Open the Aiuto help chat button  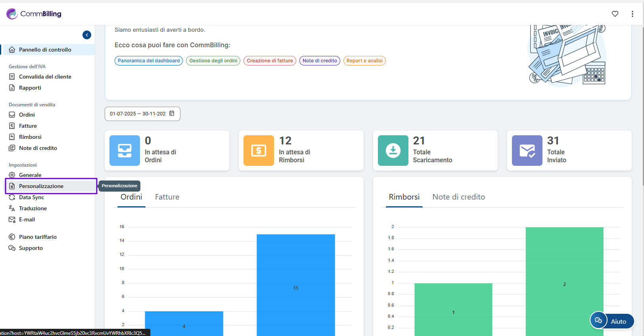pyautogui.click(x=612, y=321)
